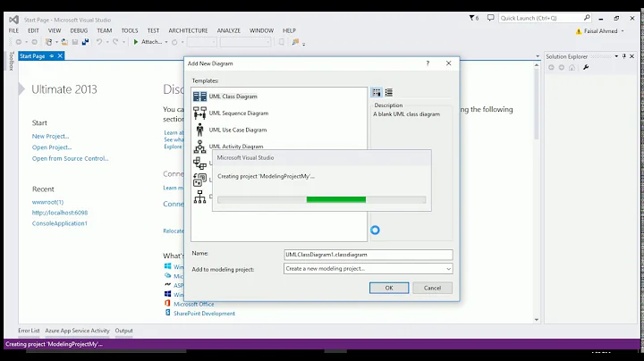Viewport: 644px width, 361px height.
Task: Toggle auto hide pin on Solution Explorer
Action: [624, 56]
